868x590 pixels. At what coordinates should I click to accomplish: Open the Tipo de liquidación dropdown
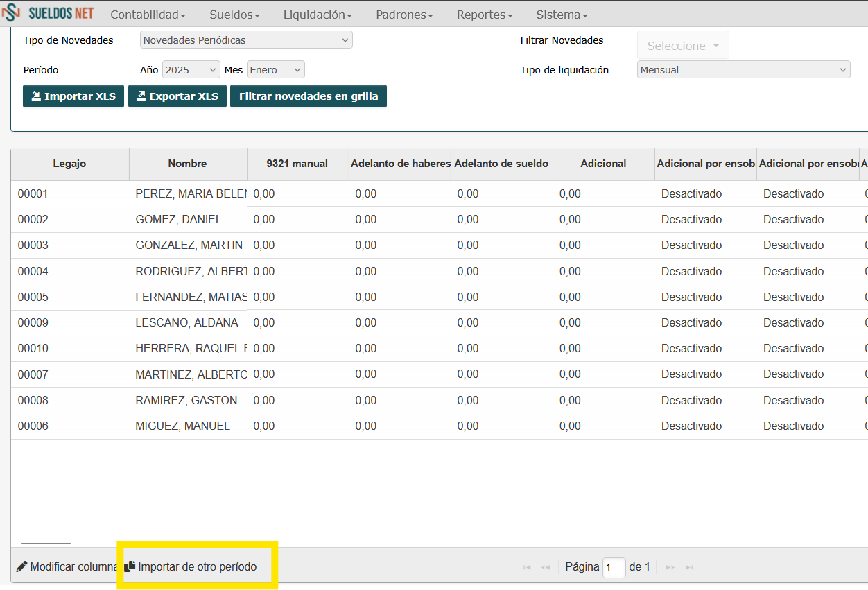(743, 70)
